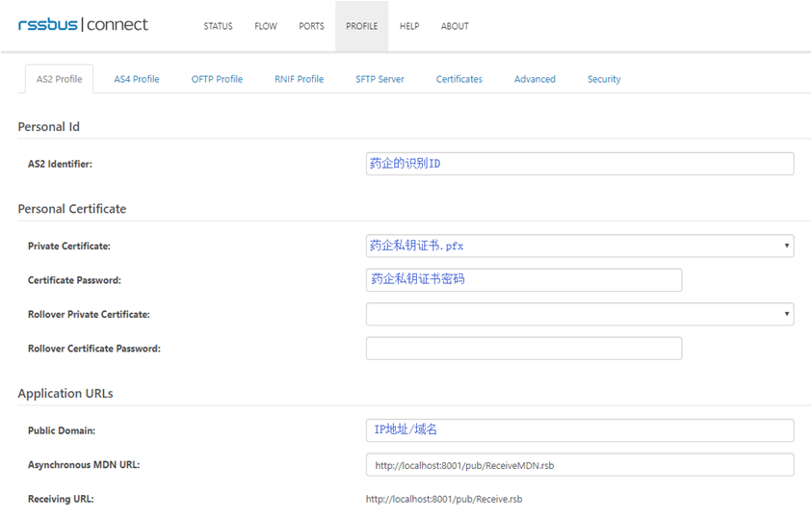This screenshot has width=812, height=520.
Task: Switch to the Security tab
Action: click(x=604, y=79)
